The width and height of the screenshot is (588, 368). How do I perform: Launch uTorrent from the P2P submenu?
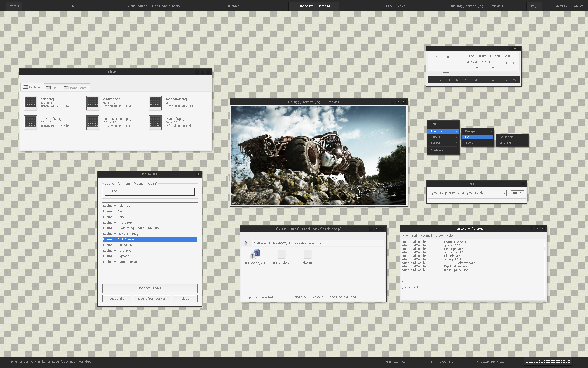click(512, 143)
